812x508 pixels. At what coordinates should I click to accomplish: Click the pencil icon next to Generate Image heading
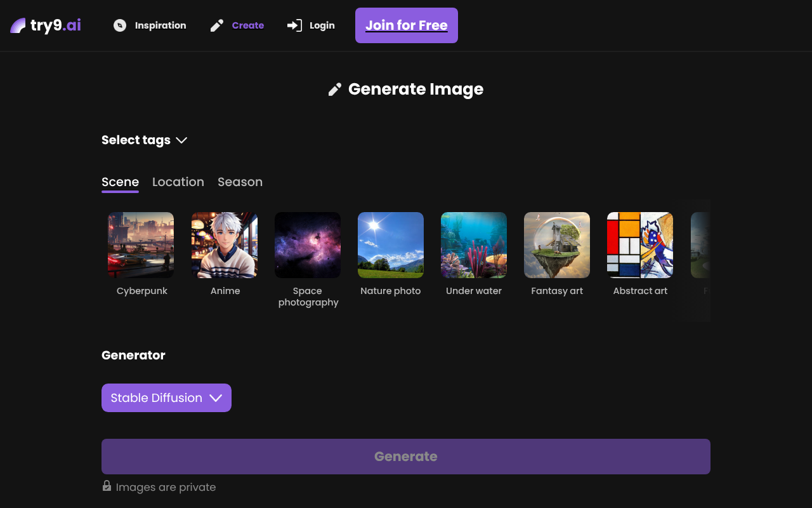(335, 89)
